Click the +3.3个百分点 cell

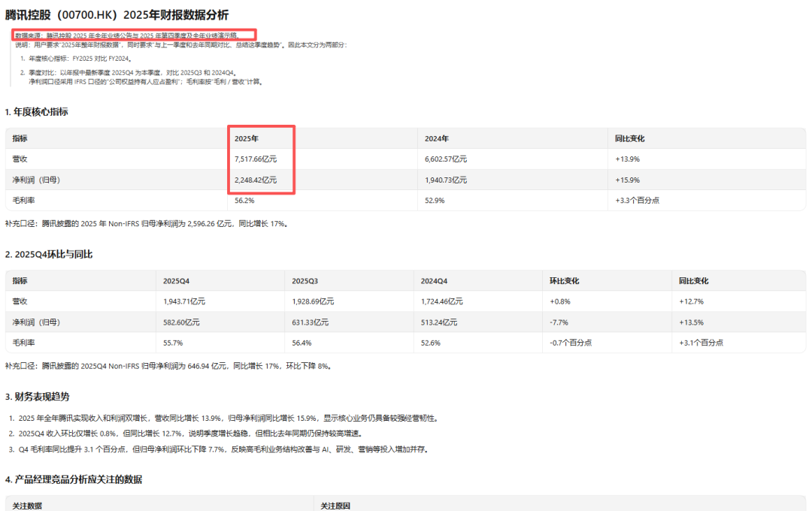click(637, 201)
